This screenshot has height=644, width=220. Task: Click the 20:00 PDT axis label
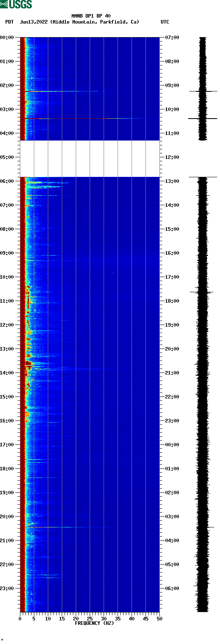pyautogui.click(x=7, y=517)
